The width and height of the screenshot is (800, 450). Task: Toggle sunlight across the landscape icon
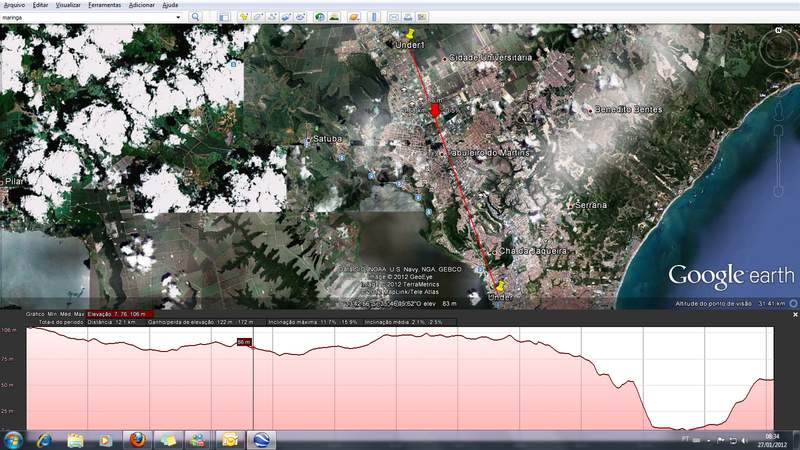tap(334, 17)
